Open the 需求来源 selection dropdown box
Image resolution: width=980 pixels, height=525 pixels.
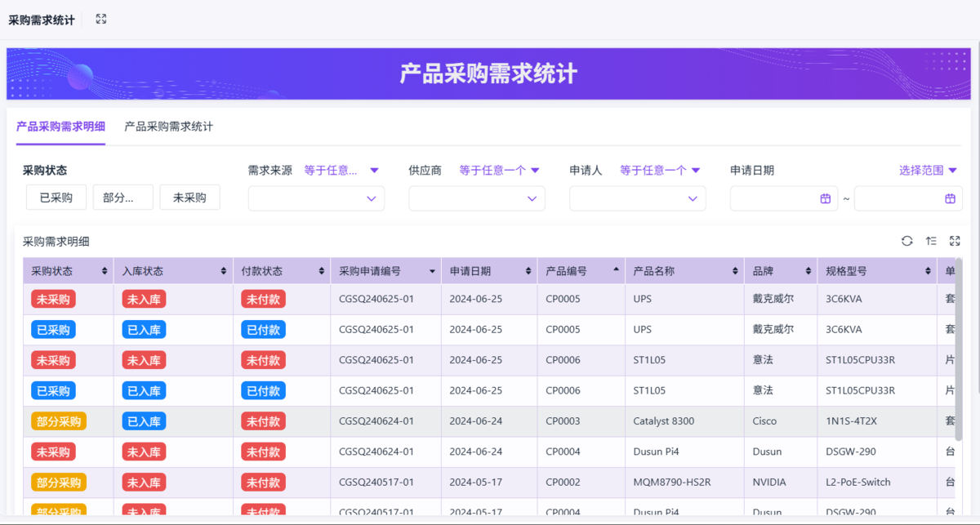(316, 198)
